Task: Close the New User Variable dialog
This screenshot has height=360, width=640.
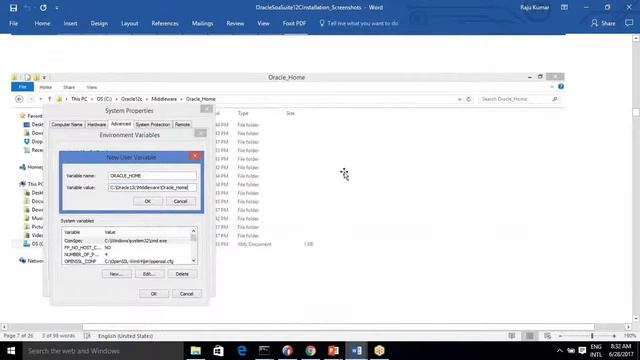Action: (x=195, y=156)
